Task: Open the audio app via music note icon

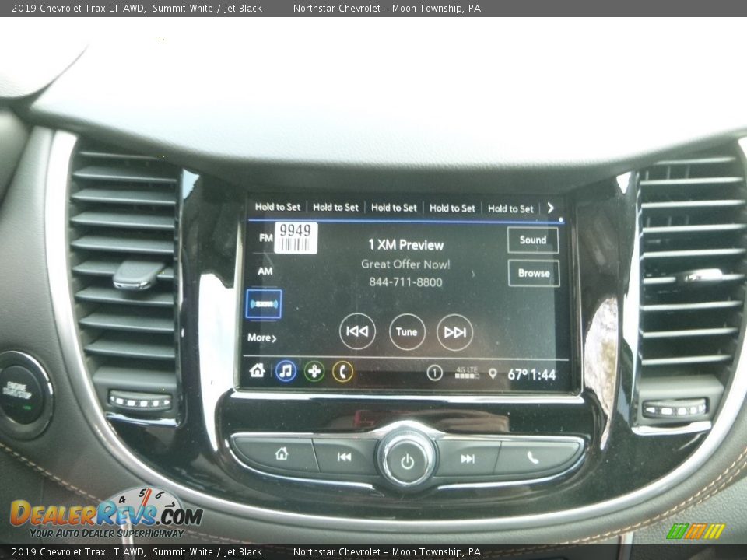Action: (x=286, y=373)
